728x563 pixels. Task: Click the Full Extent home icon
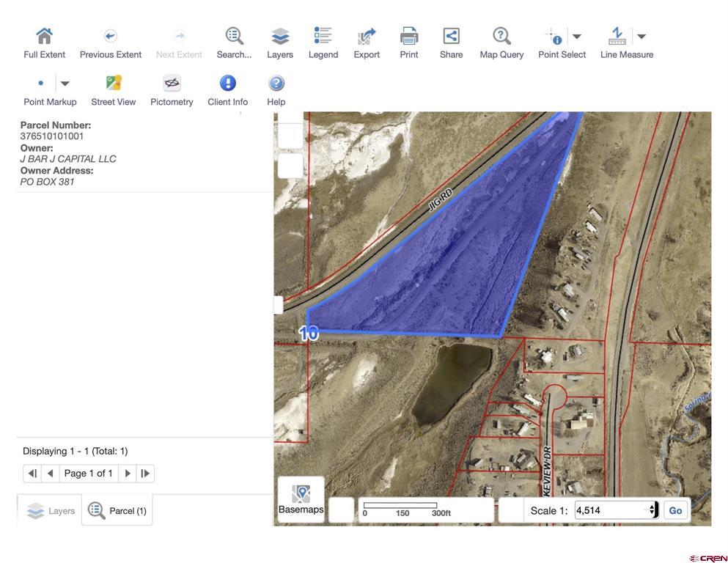[x=44, y=36]
